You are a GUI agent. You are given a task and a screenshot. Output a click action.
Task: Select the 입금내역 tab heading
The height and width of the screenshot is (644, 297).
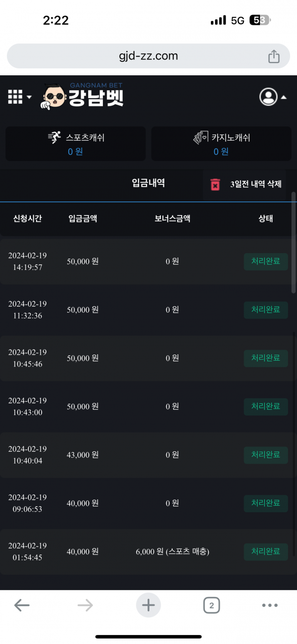tap(148, 183)
